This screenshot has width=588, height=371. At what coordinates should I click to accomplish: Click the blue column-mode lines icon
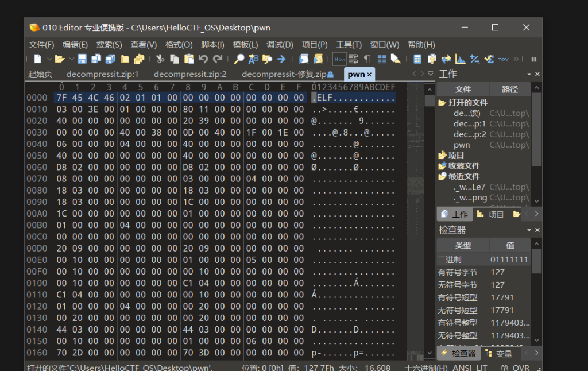click(x=382, y=59)
